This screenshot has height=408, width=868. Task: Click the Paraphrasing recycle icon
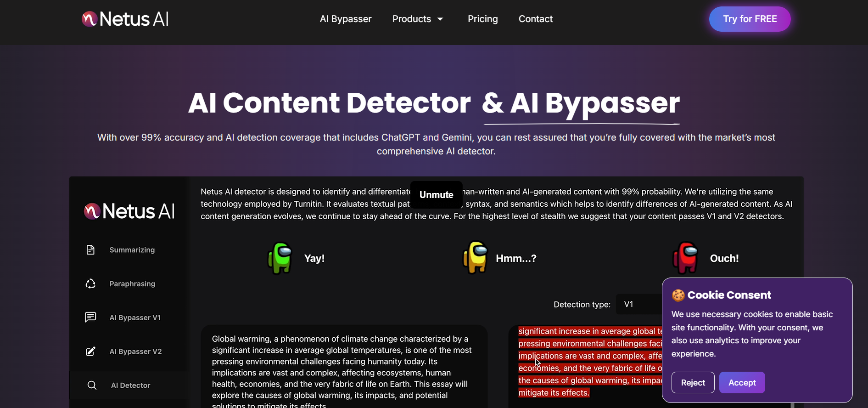90,283
